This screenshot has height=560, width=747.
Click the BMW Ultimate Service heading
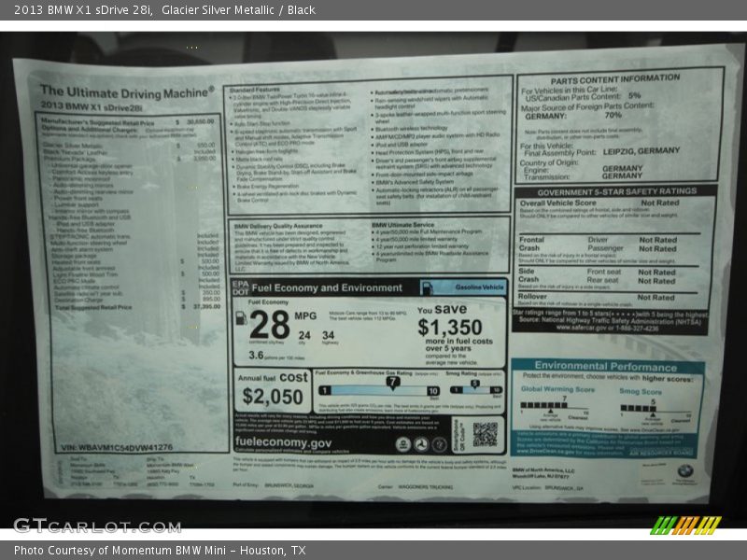(x=403, y=224)
